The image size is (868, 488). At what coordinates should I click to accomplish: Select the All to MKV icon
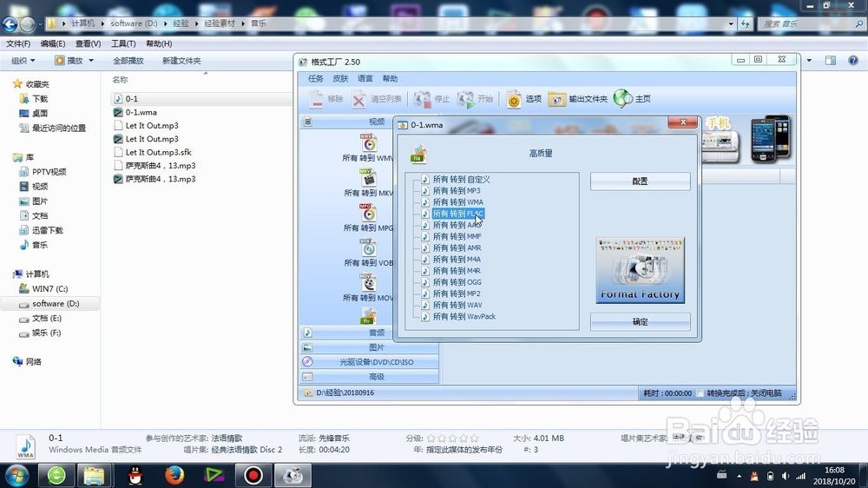369,178
